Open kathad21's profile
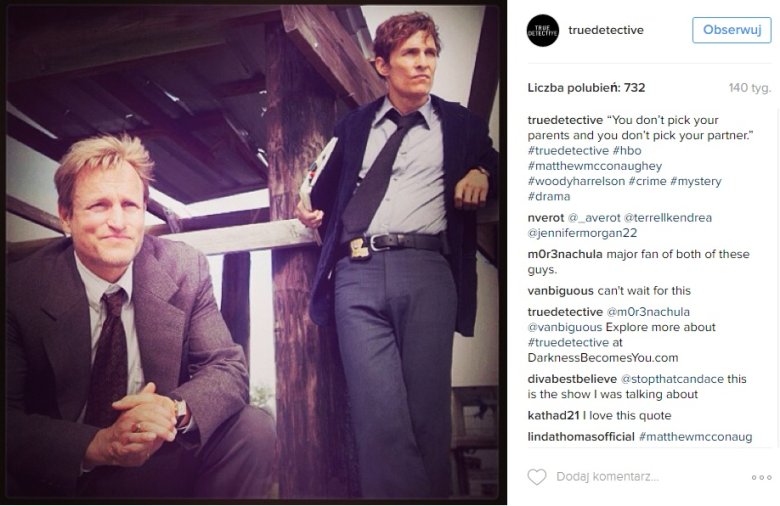Image resolution: width=780 pixels, height=506 pixels. [x=553, y=416]
